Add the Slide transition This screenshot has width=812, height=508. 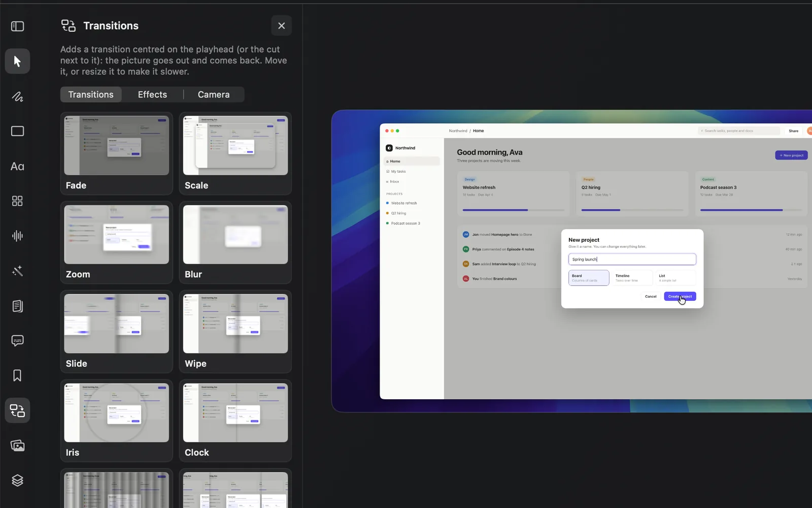click(x=117, y=332)
